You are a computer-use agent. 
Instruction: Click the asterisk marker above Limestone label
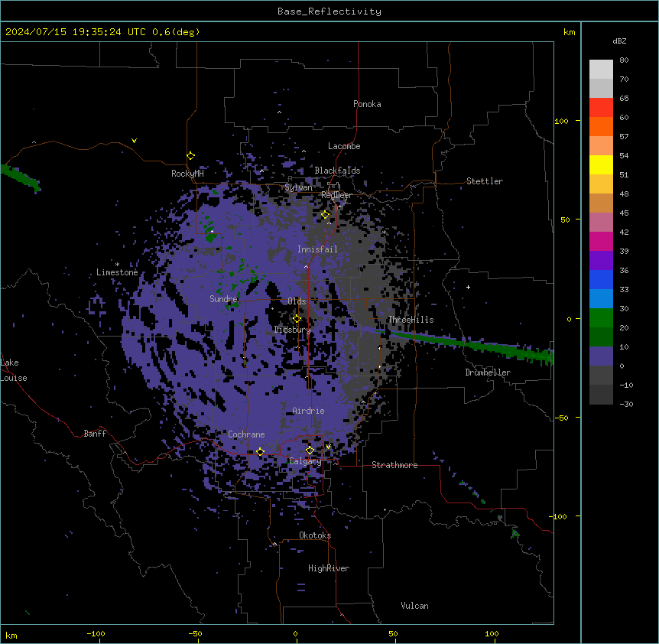tap(117, 265)
